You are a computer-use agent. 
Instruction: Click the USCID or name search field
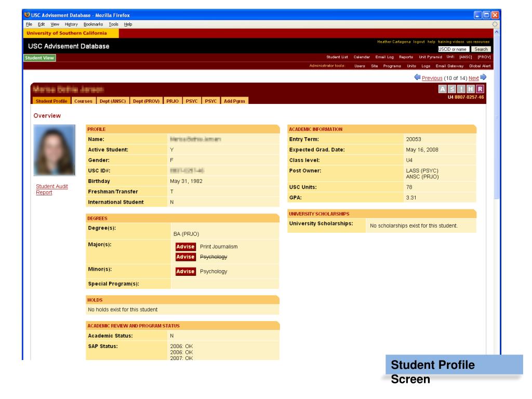454,49
